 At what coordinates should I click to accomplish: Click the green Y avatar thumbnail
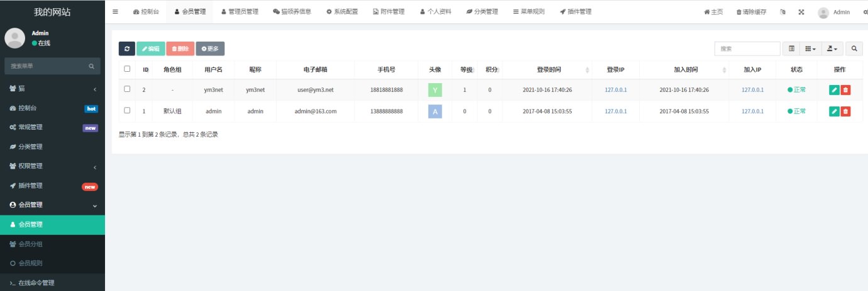pos(435,90)
